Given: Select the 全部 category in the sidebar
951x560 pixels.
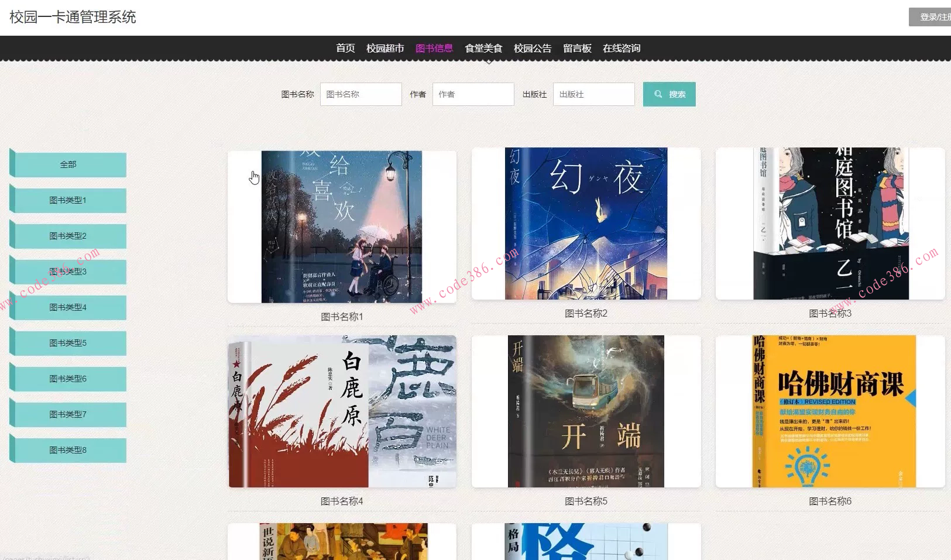Looking at the screenshot, I should pyautogui.click(x=67, y=164).
